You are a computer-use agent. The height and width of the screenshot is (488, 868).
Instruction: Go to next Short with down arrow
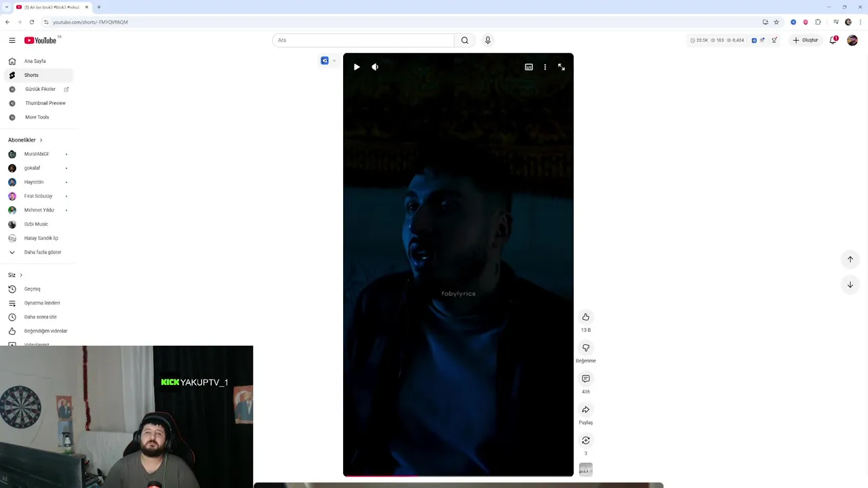850,285
